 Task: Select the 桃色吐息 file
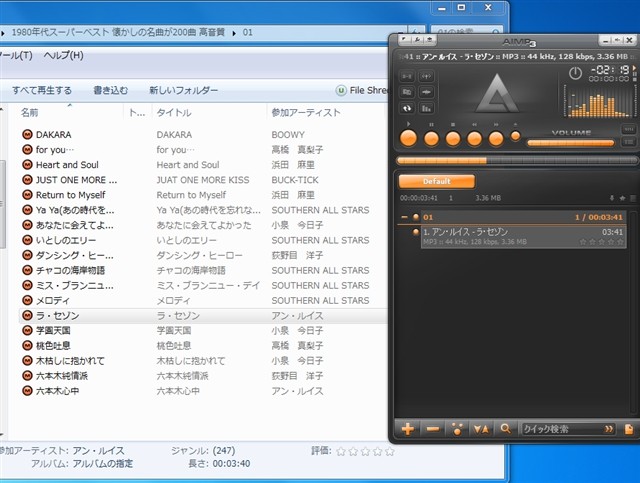[53, 345]
